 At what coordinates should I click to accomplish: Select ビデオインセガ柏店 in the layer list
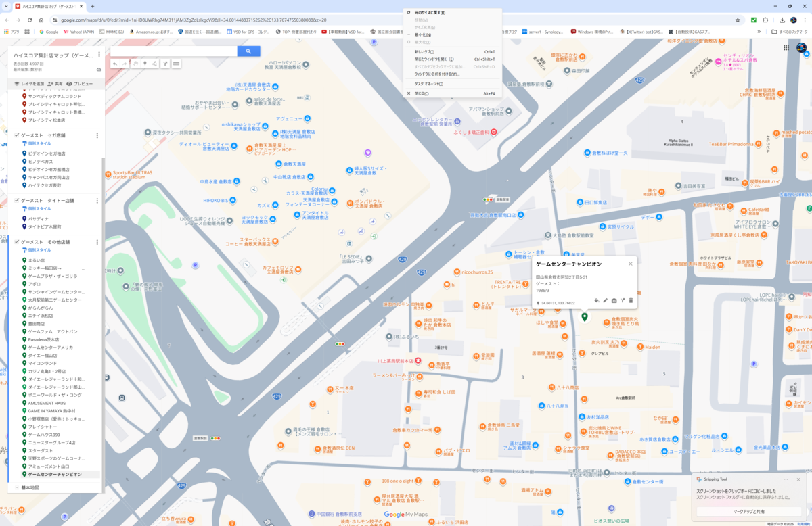(47, 153)
